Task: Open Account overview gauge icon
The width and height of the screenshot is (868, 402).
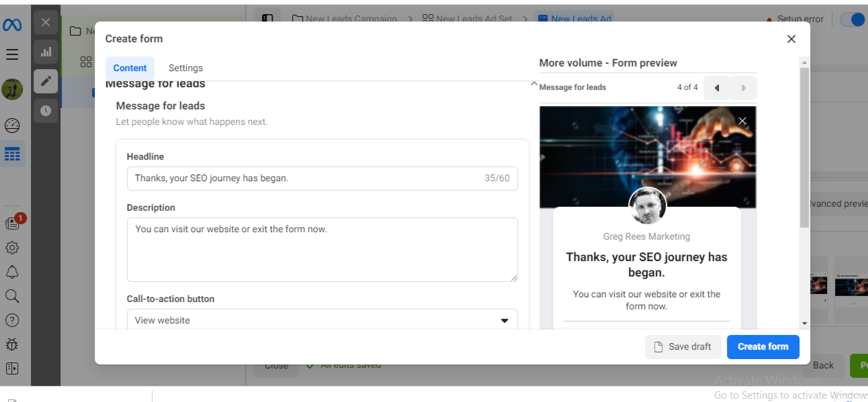Action: [12, 125]
